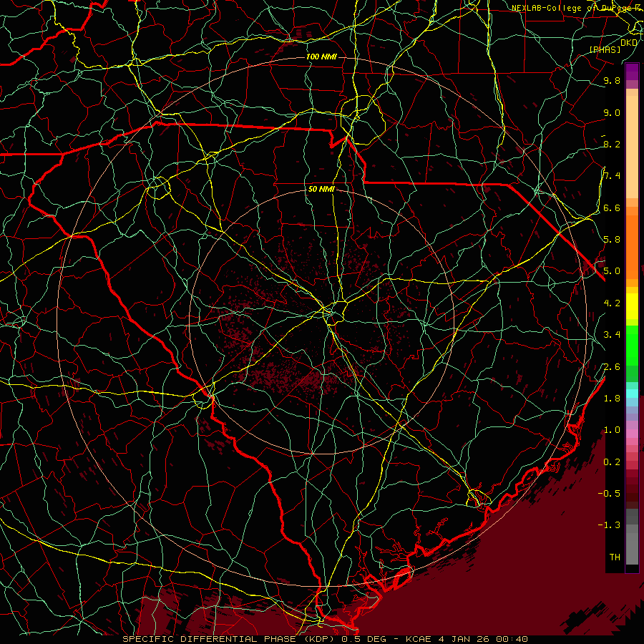Pick the dark orange segment of the color bar
644x644 pixels.
(x=632, y=248)
